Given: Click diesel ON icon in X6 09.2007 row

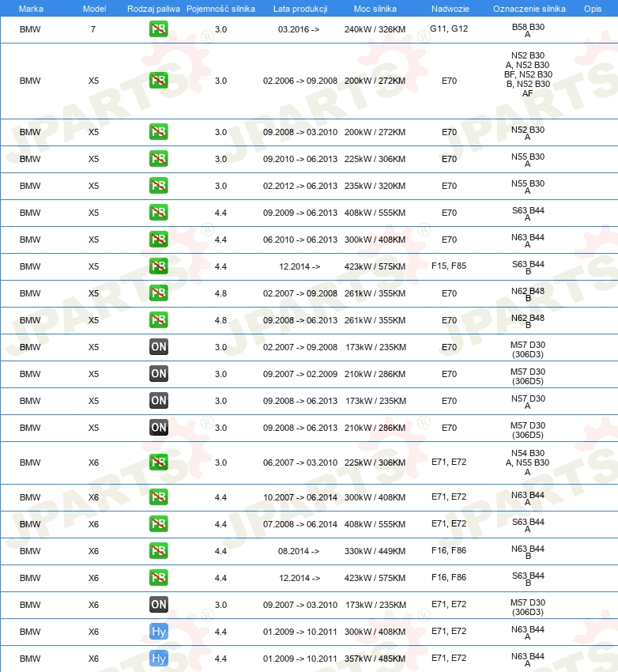Looking at the screenshot, I should tap(159, 605).
